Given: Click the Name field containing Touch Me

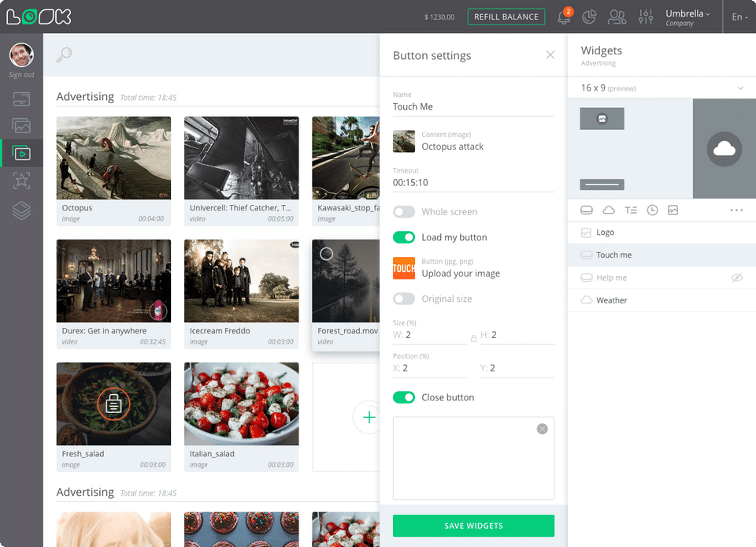Looking at the screenshot, I should pos(473,106).
